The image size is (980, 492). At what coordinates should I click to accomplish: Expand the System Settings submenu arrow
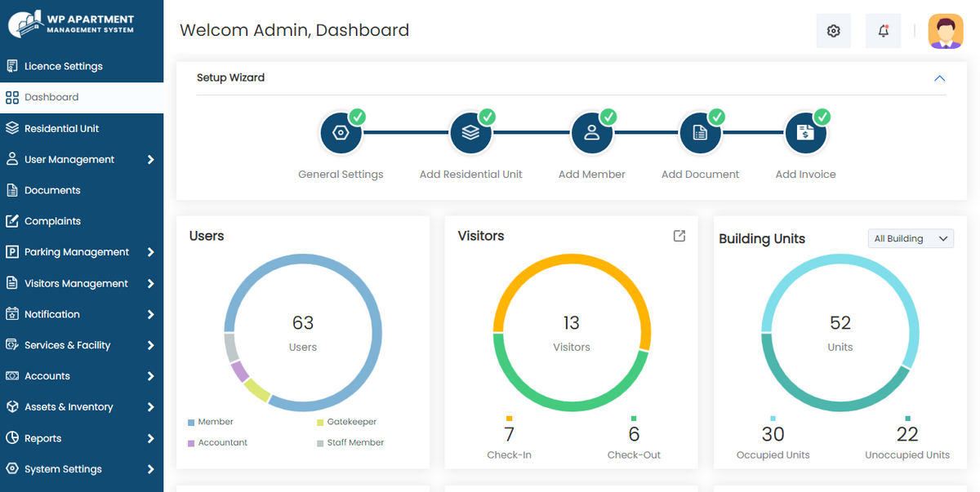pos(151,469)
